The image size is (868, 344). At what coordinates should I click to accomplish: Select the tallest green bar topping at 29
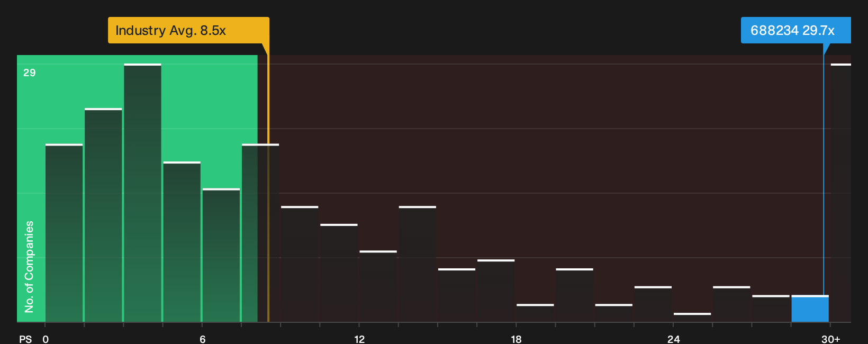pyautogui.click(x=142, y=193)
